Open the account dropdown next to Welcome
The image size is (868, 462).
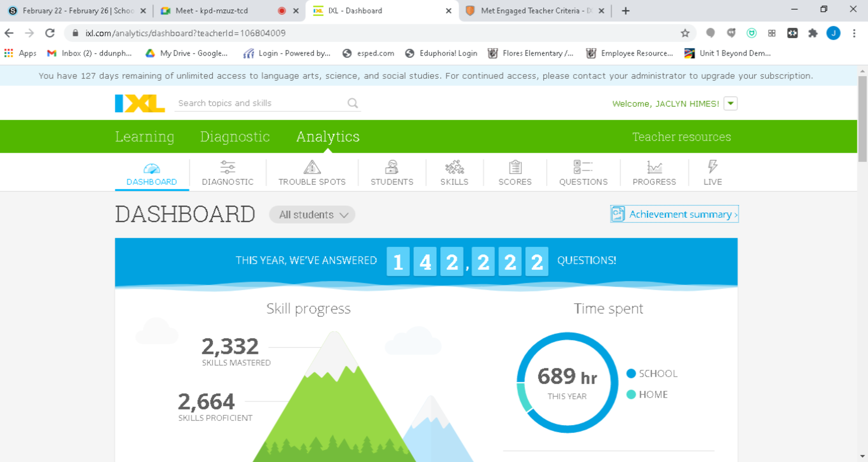pyautogui.click(x=730, y=103)
